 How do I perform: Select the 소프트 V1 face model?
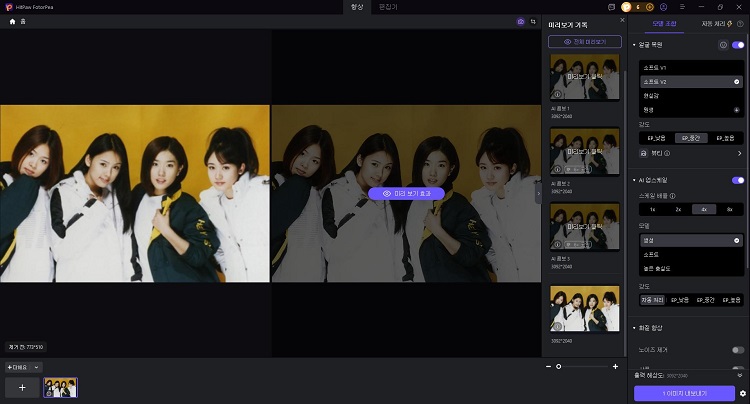(691, 68)
